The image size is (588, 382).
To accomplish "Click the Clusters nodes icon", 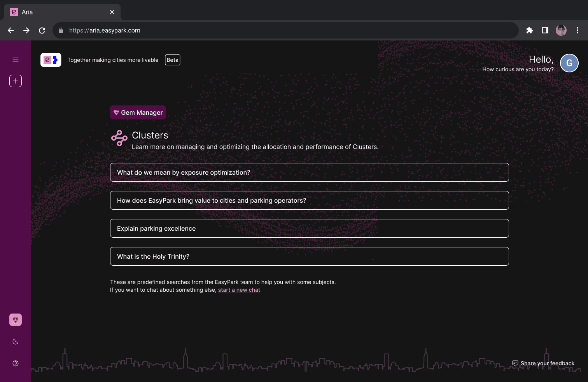I will 119,138.
